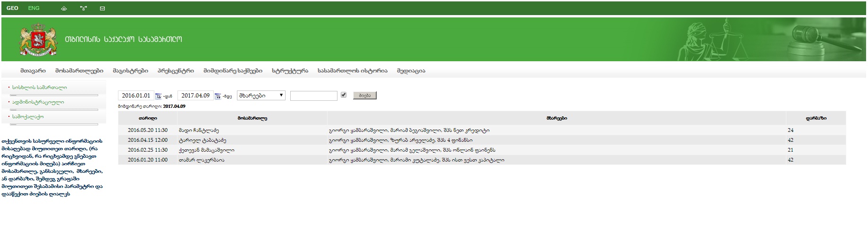The height and width of the screenshot is (228, 868).
Task: Open calendar picker for end date 2017.04.09
Action: (218, 97)
